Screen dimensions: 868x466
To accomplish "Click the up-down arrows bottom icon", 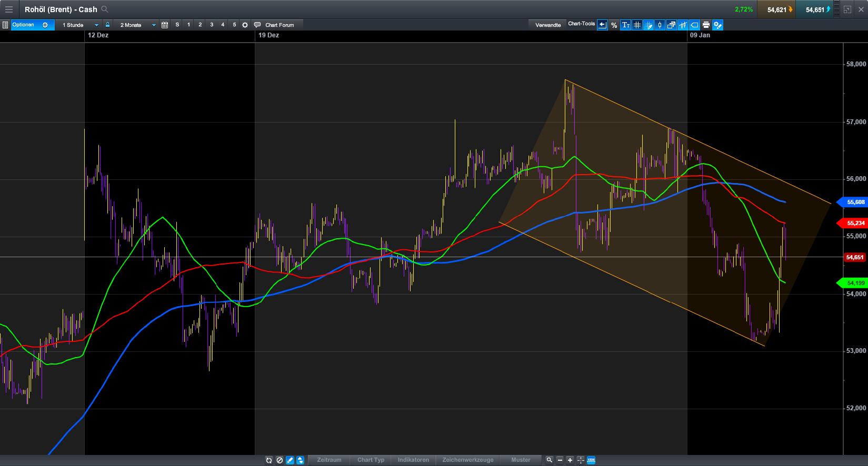I will click(300, 460).
